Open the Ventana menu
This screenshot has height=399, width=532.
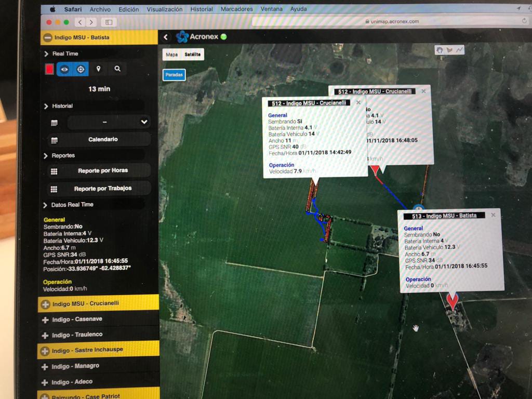[271, 9]
